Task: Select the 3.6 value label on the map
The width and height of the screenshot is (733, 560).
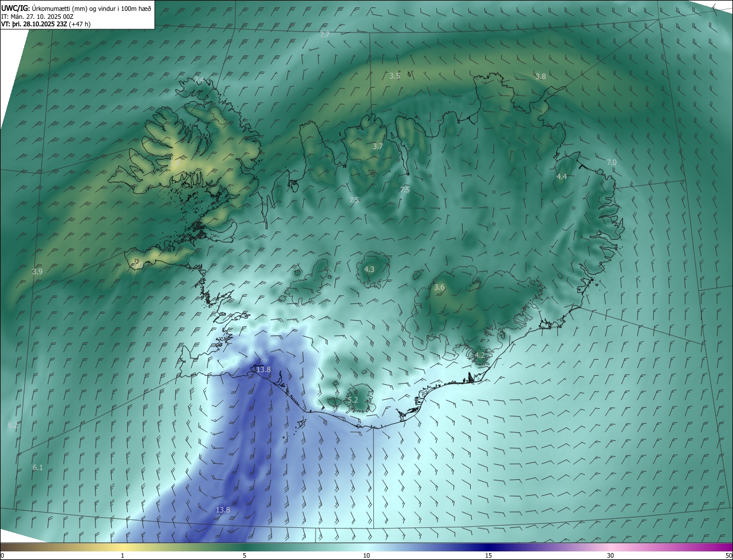Action: click(x=439, y=287)
